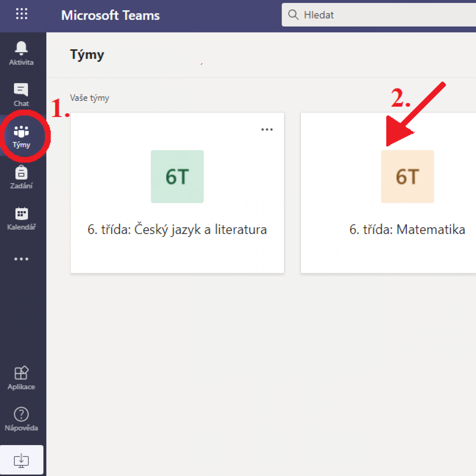The width and height of the screenshot is (476, 476).
Task: Click the Vaše týmy section label
Action: click(89, 98)
